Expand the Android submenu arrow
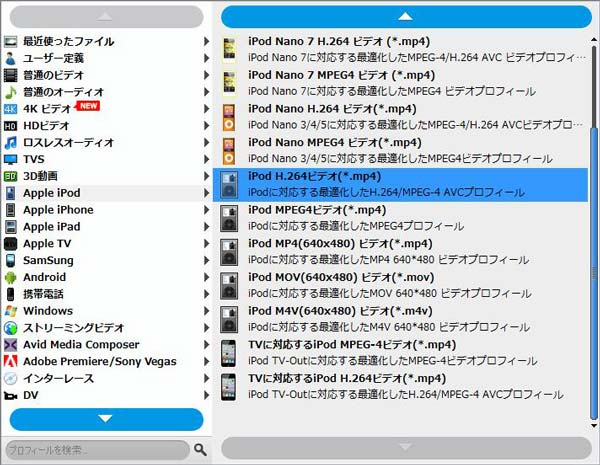 (x=206, y=277)
